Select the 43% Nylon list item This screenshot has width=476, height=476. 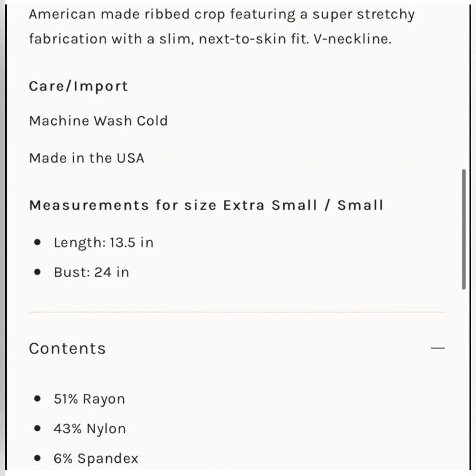coord(89,429)
